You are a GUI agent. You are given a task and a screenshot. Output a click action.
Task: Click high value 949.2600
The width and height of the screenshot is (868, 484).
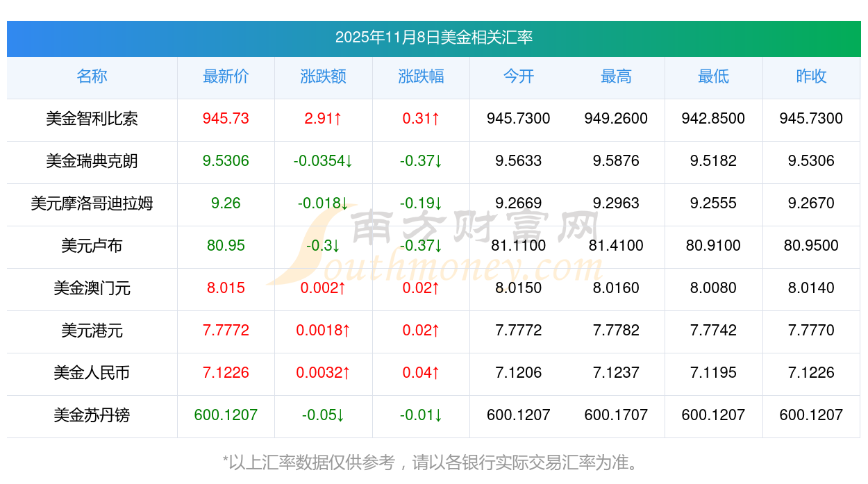[x=616, y=119]
